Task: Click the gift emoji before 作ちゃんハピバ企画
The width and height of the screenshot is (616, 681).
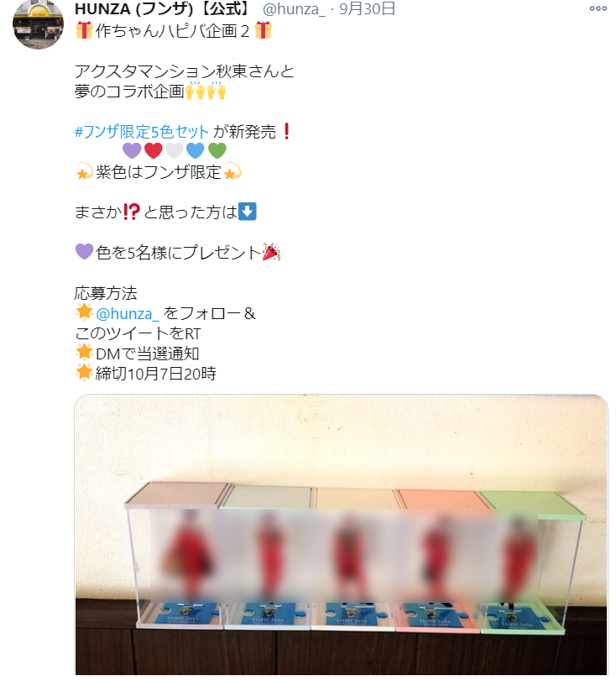Action: (x=84, y=30)
